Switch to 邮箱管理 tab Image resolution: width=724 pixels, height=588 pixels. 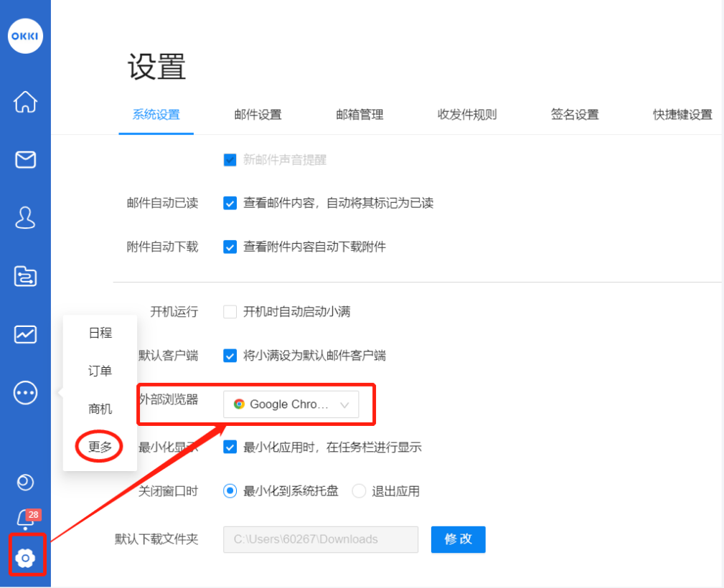[x=359, y=115]
